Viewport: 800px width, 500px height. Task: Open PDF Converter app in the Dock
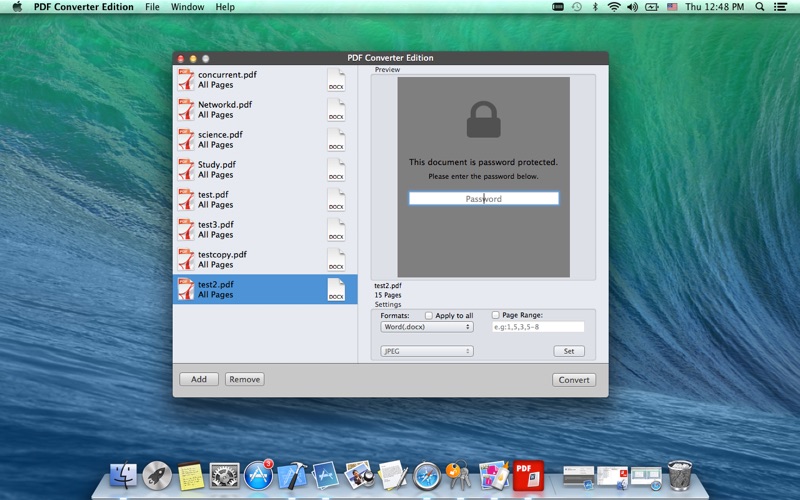tap(528, 476)
